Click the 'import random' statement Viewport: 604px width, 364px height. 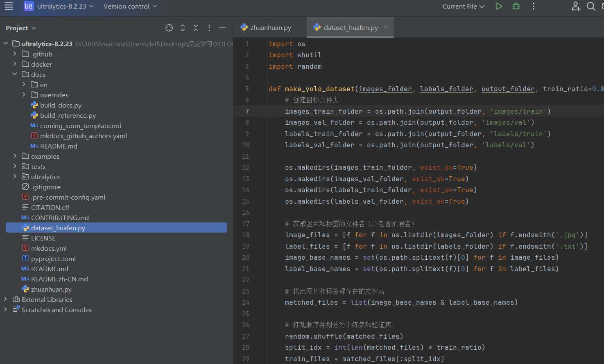point(295,66)
